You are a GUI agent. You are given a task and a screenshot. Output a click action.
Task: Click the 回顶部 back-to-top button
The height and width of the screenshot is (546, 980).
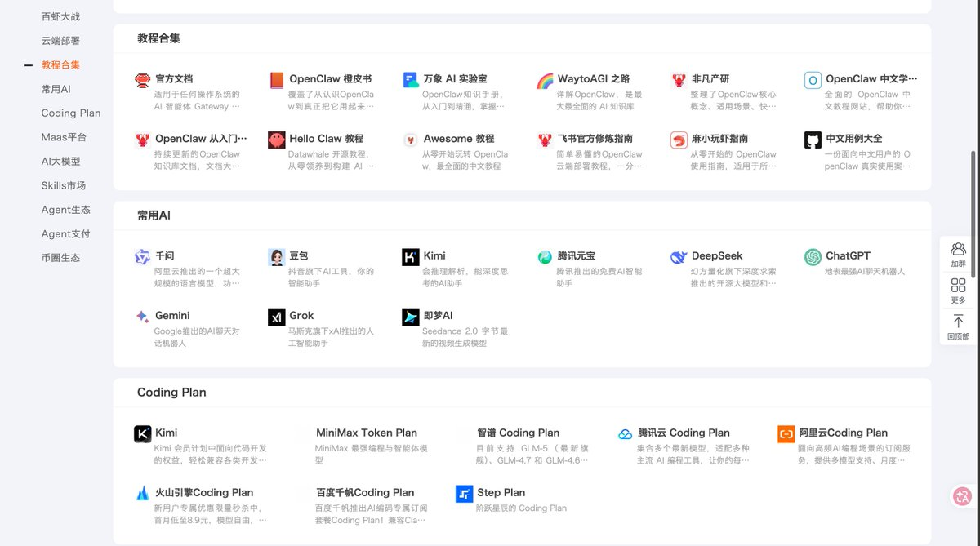[959, 326]
